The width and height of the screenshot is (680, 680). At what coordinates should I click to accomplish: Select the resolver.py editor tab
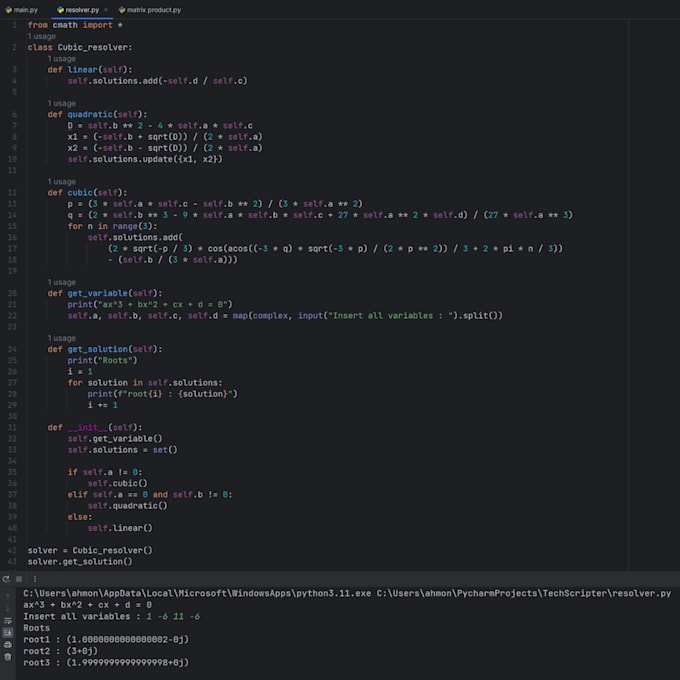pos(82,10)
